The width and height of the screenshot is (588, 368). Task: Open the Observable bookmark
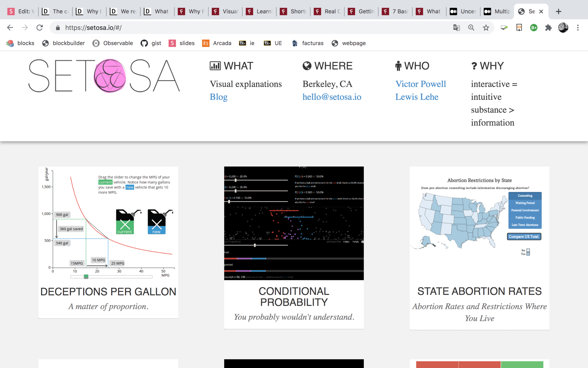tap(113, 43)
